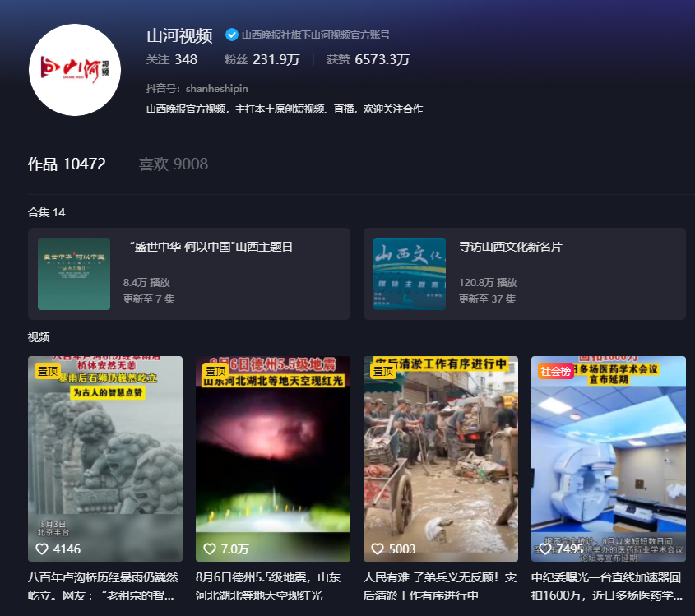Click 更新至 7 集 text
695x616 pixels.
(149, 299)
